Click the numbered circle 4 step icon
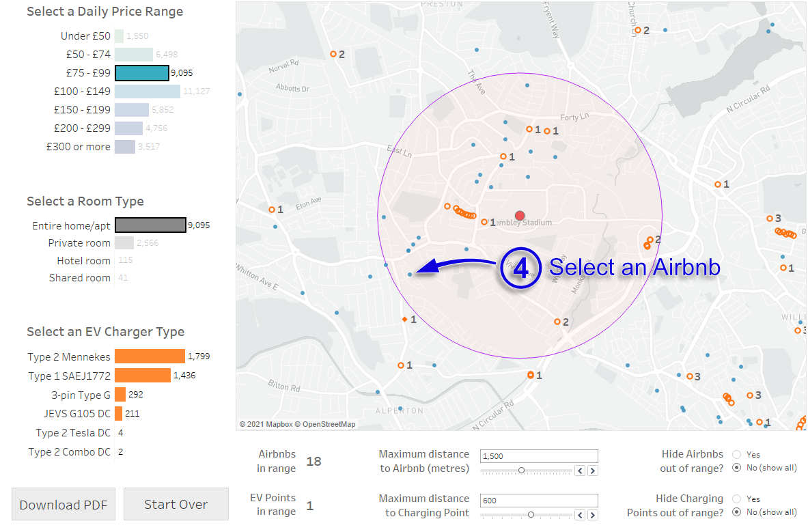808x532 pixels. 520,268
